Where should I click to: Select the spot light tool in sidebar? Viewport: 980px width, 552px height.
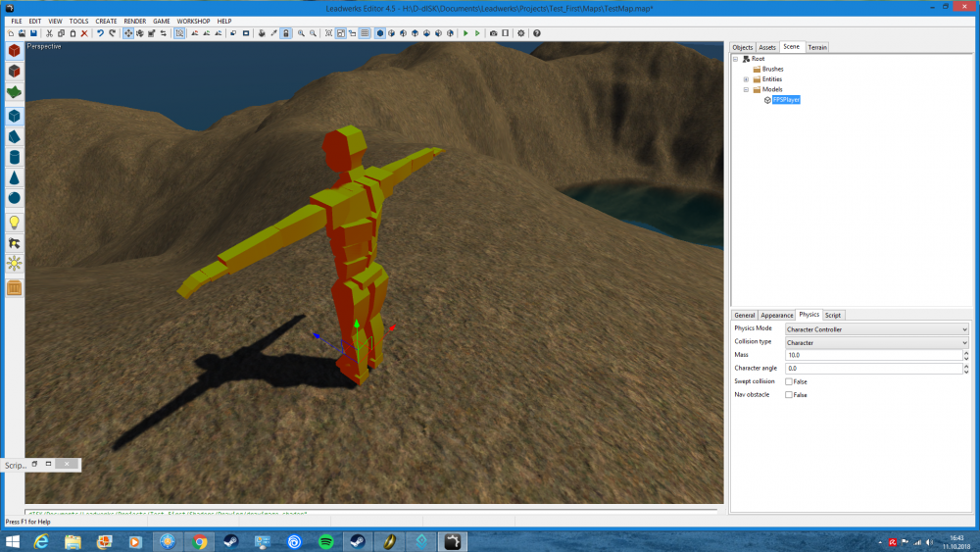15,242
